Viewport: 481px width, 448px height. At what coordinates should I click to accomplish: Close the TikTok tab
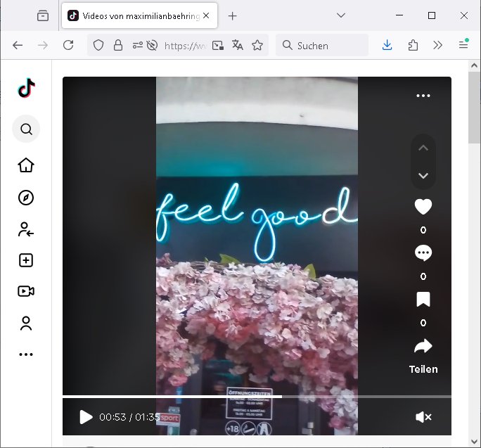pyautogui.click(x=206, y=15)
